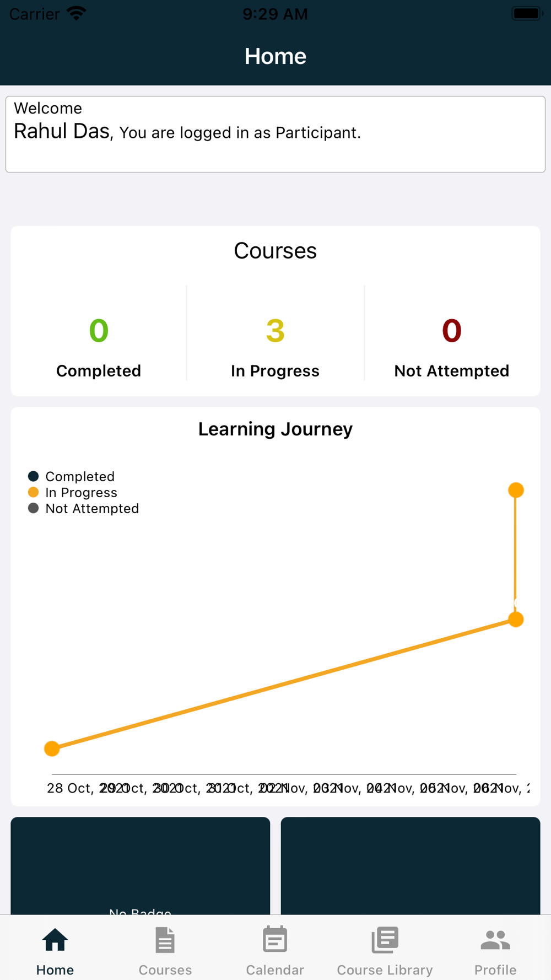
Task: Tap the topmost orange chart data point
Action: (516, 490)
